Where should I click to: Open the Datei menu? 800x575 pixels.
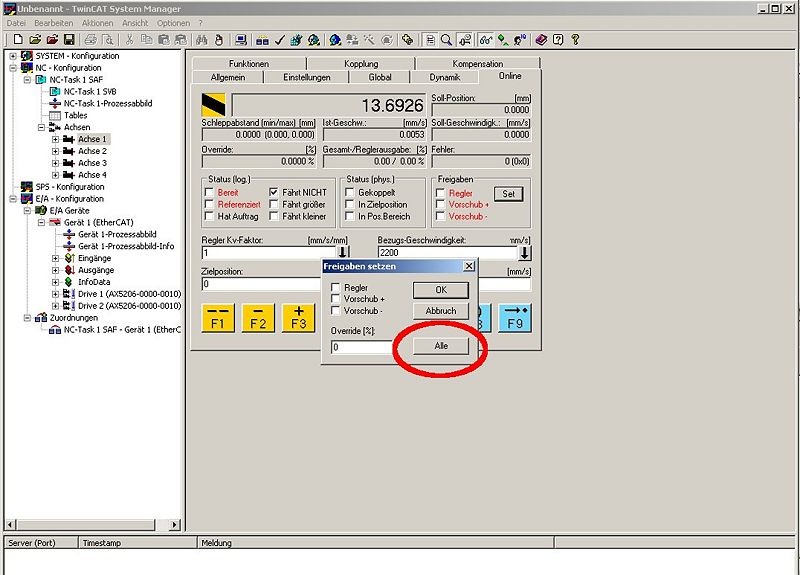16,23
